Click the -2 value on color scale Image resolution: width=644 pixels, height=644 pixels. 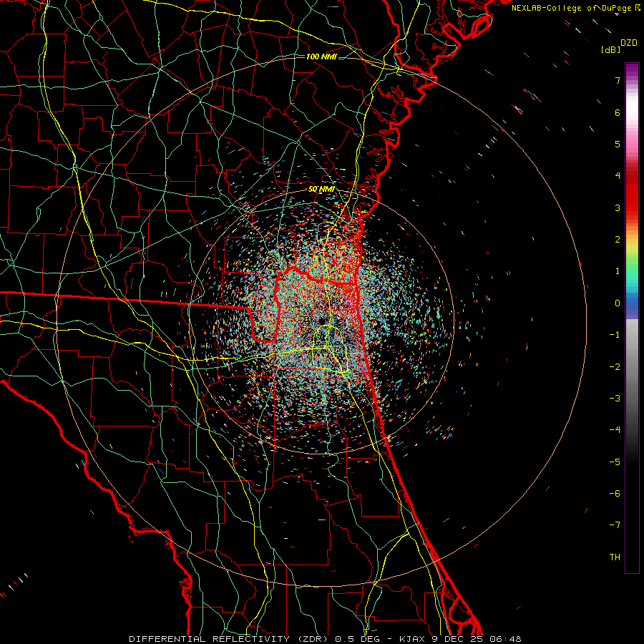point(615,366)
